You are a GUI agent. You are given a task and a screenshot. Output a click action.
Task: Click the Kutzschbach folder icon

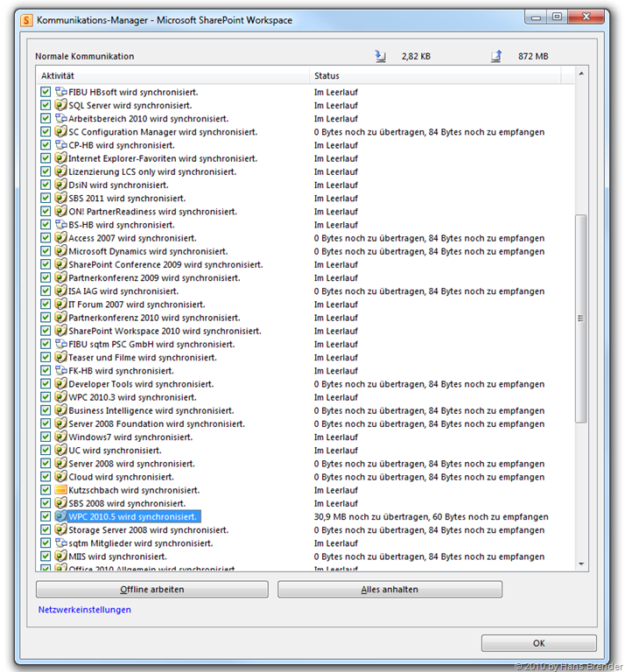[61, 490]
